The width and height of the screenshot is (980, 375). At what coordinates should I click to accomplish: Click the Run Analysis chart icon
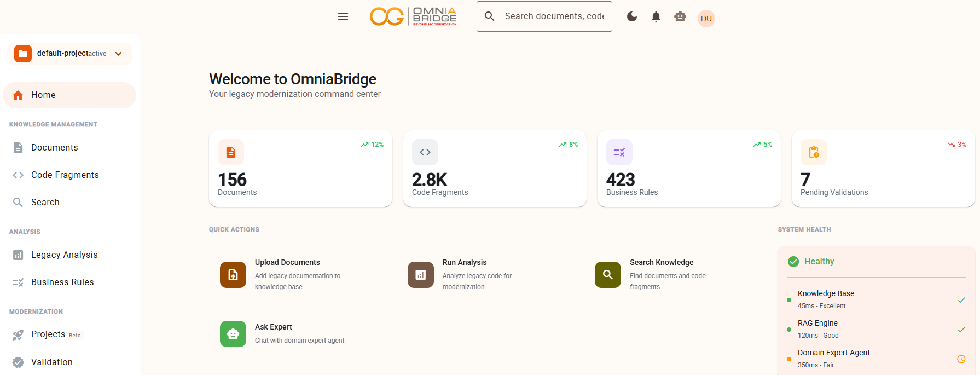pyautogui.click(x=421, y=275)
